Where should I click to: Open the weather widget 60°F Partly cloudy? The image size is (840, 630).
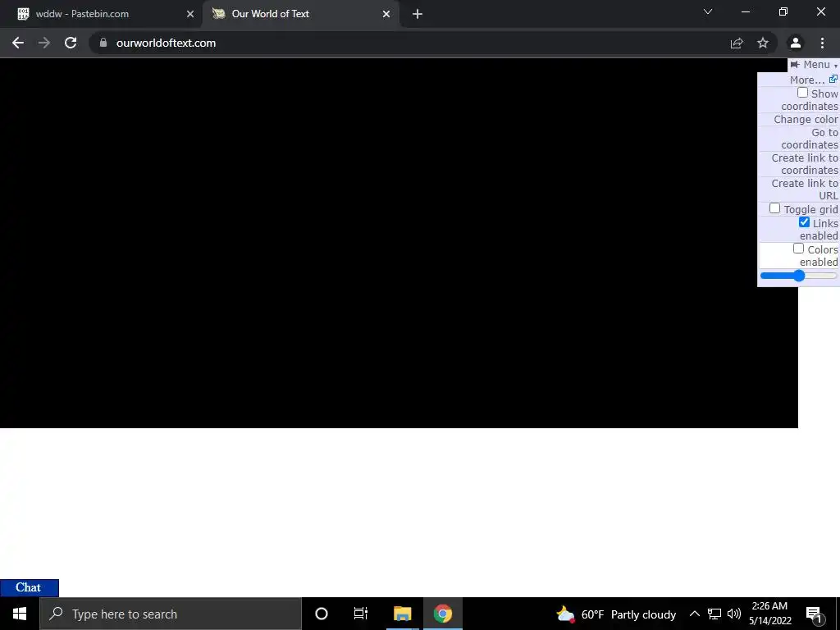(616, 614)
